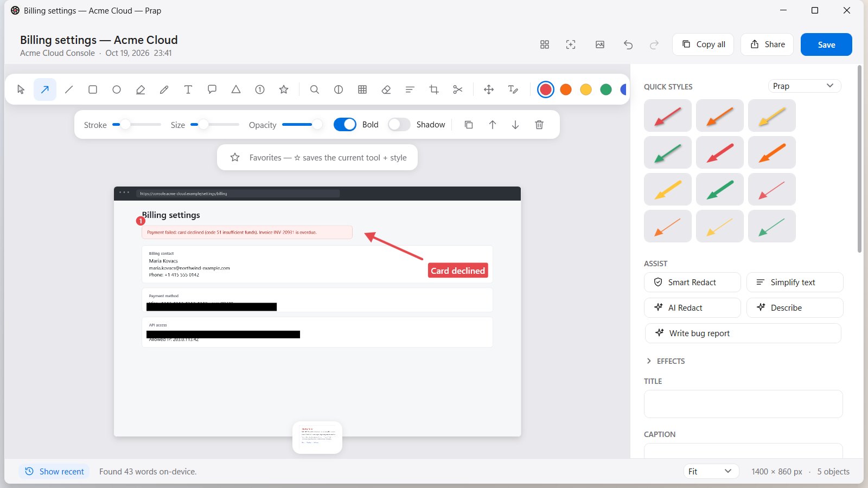Image resolution: width=868 pixels, height=488 pixels.
Task: Select the scissors cut-out tool
Action: pyautogui.click(x=458, y=89)
